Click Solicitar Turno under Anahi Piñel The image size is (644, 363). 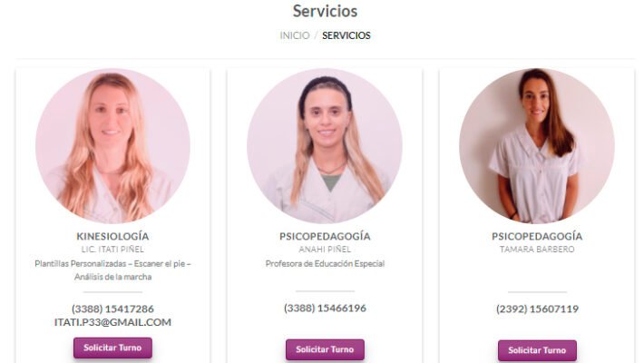tap(325, 349)
